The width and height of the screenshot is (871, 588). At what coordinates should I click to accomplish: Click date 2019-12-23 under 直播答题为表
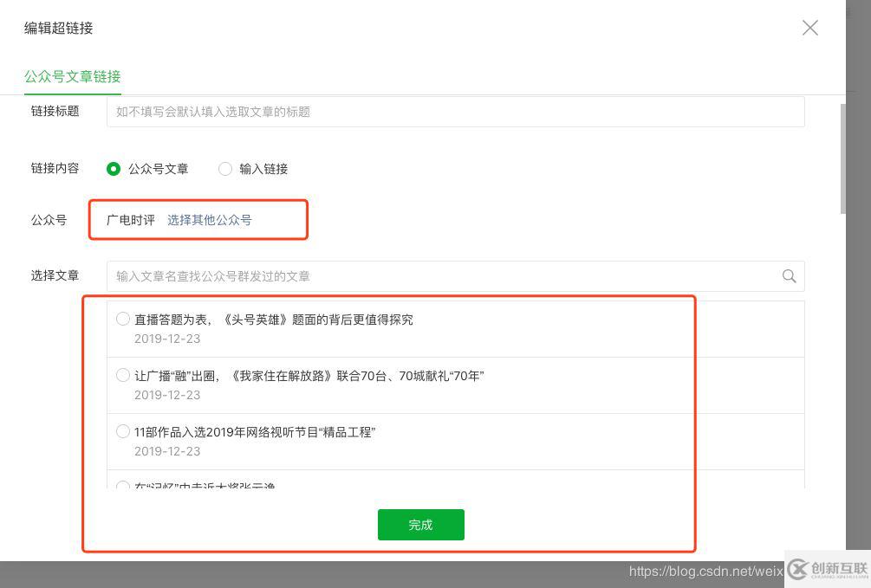click(x=167, y=339)
